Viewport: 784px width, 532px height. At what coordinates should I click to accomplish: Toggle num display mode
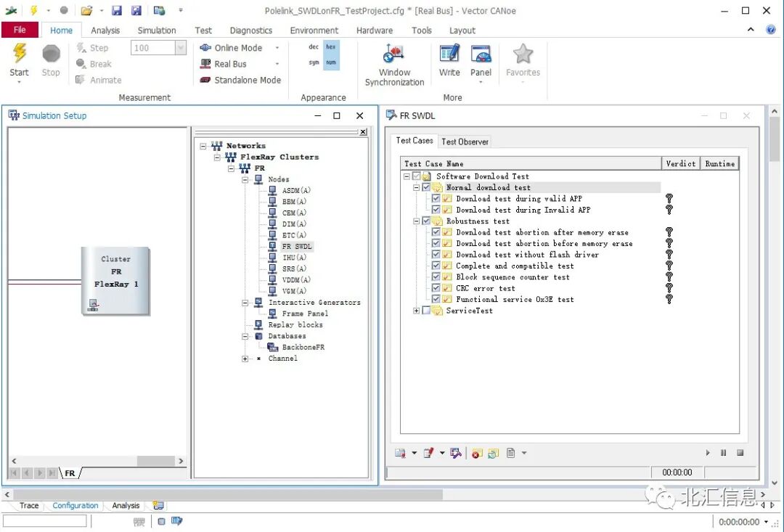click(x=330, y=62)
